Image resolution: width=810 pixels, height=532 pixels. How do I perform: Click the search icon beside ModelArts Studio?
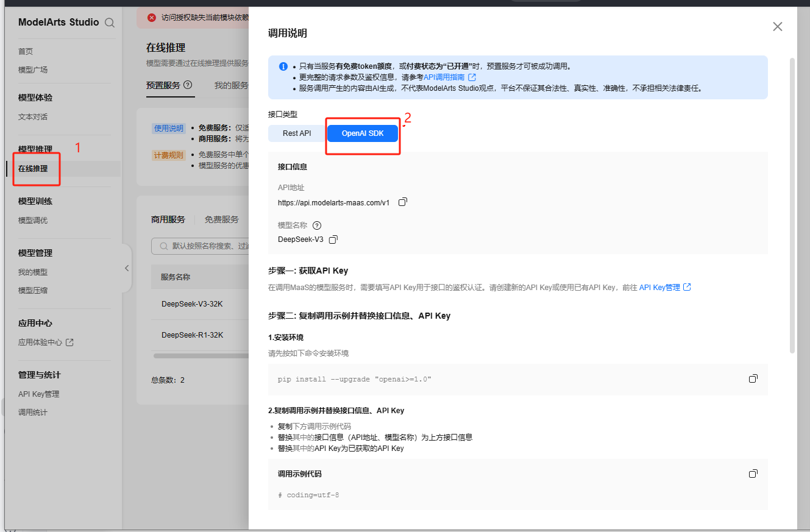110,23
